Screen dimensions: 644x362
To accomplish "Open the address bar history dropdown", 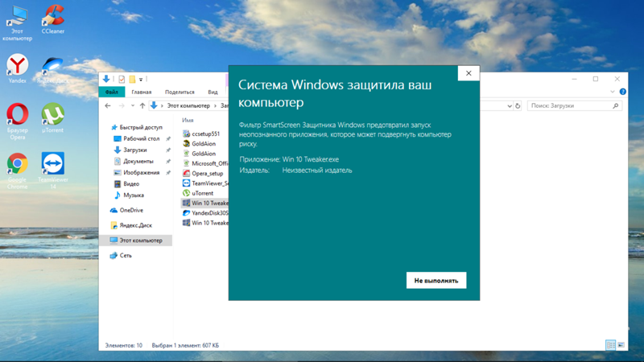I will click(510, 106).
